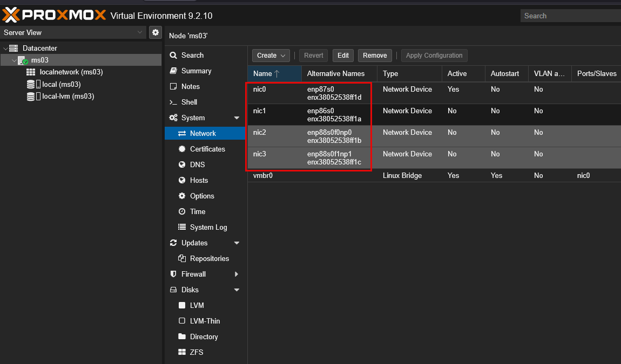Click the Remove button
Screen dimensions: 621x364
tap(375, 56)
